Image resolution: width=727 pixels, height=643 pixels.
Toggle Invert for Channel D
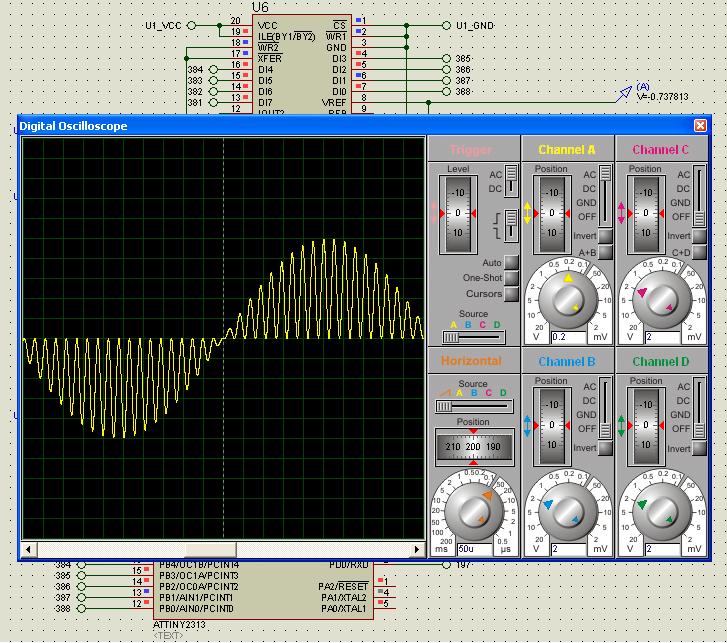coord(699,448)
